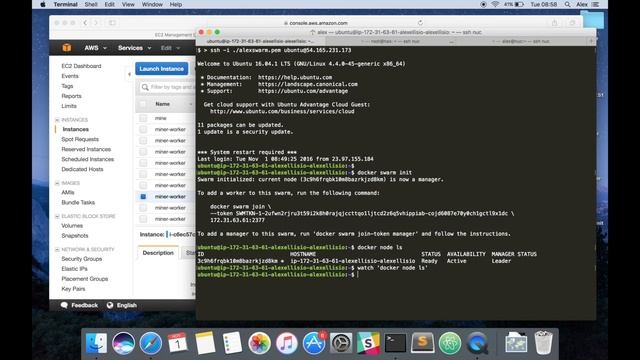
Task: Open the yellow Notes app in Dock
Action: [205, 343]
